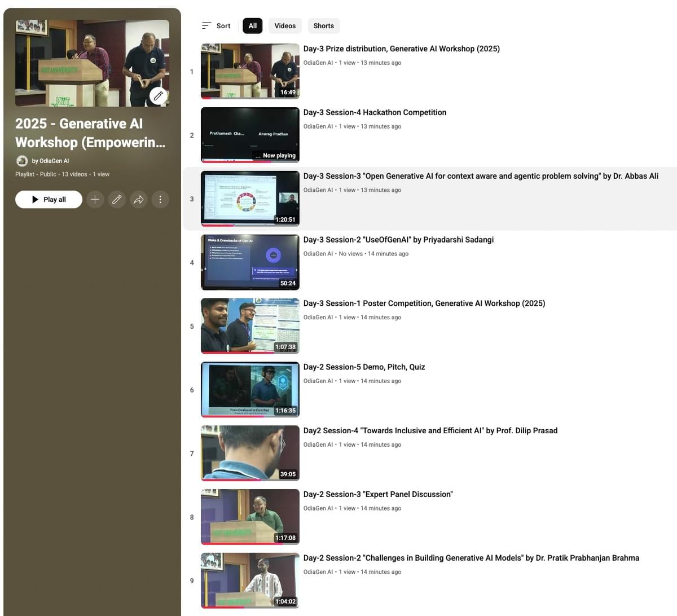Image resolution: width=677 pixels, height=616 pixels.
Task: Click the pencil edit playlist icon
Action: point(117,199)
